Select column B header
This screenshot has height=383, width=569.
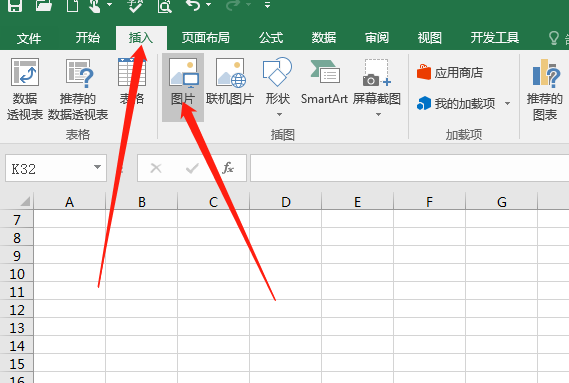(142, 202)
